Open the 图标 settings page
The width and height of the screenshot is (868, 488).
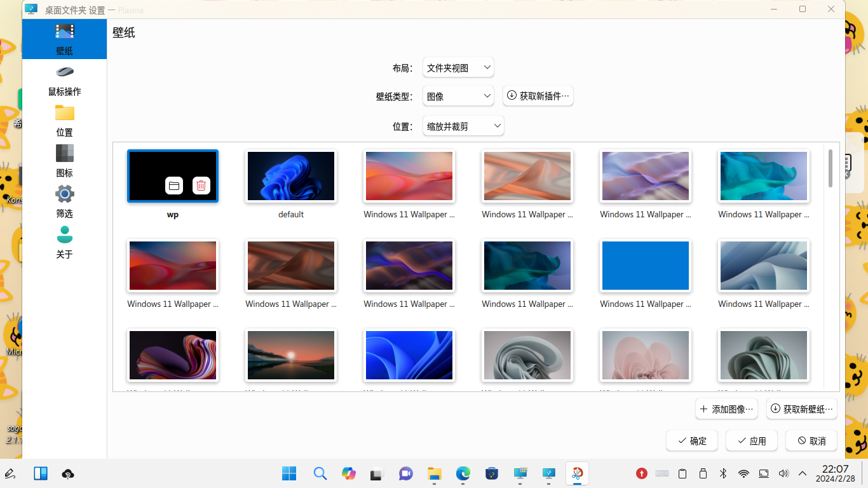coord(64,162)
